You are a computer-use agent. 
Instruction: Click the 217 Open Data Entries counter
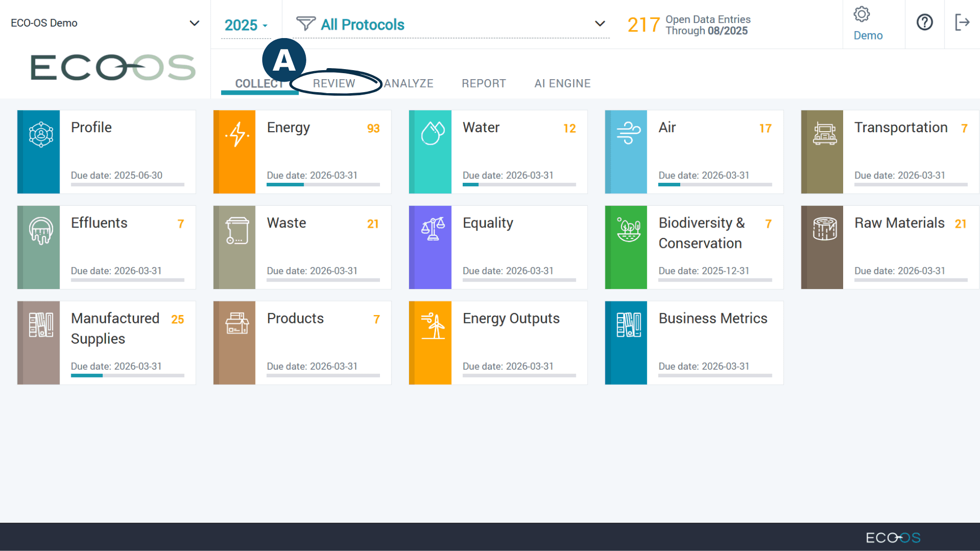point(643,25)
